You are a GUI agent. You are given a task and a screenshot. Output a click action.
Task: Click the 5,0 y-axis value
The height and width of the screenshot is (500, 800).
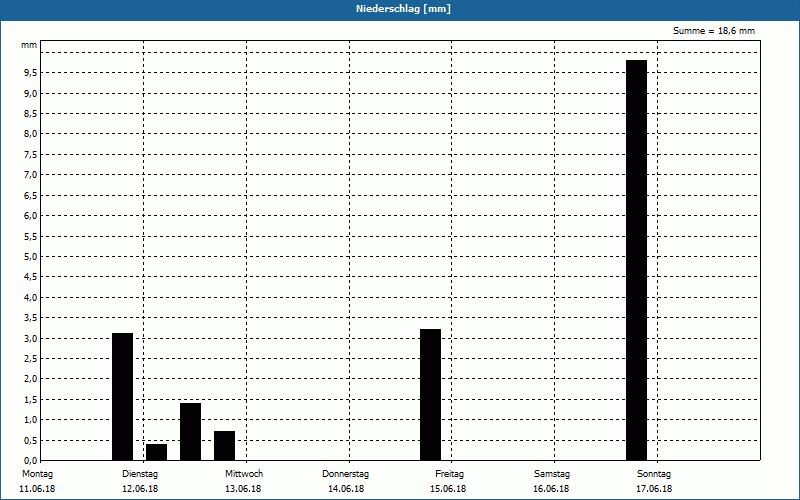click(30, 257)
